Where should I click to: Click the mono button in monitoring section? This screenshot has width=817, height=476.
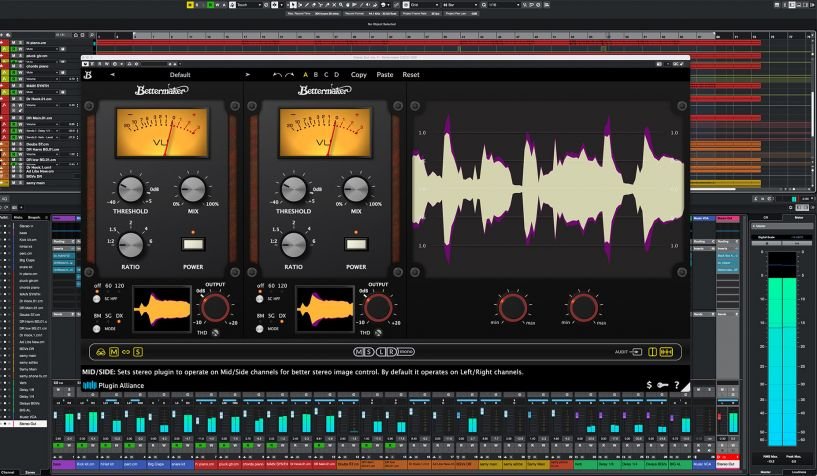[405, 351]
